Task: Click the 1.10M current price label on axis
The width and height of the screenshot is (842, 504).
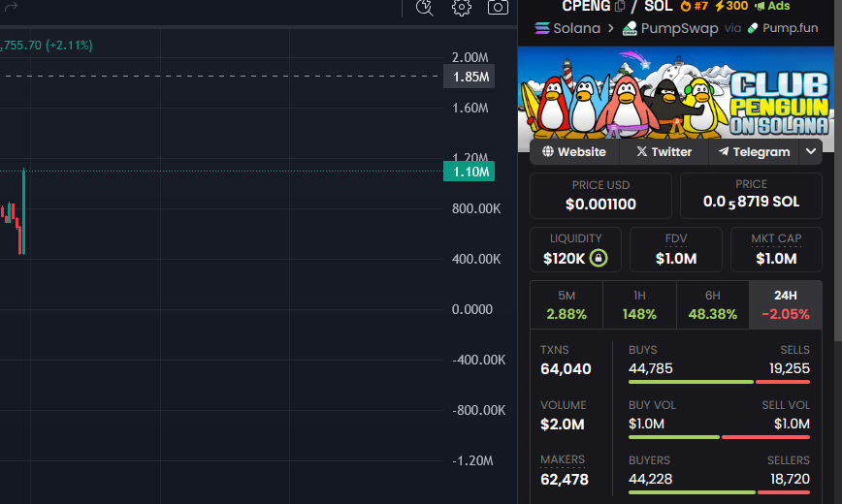Action: pyautogui.click(x=469, y=172)
